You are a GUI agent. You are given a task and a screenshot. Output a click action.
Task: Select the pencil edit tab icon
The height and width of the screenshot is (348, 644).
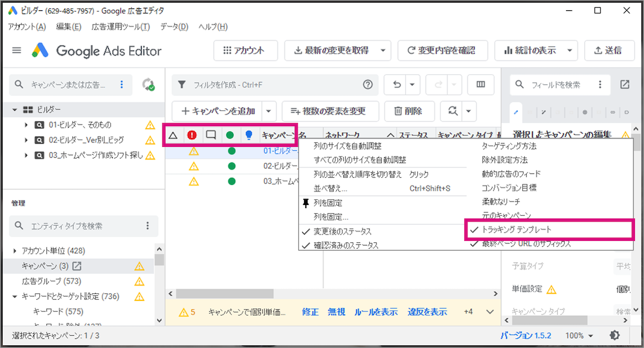pyautogui.click(x=516, y=111)
